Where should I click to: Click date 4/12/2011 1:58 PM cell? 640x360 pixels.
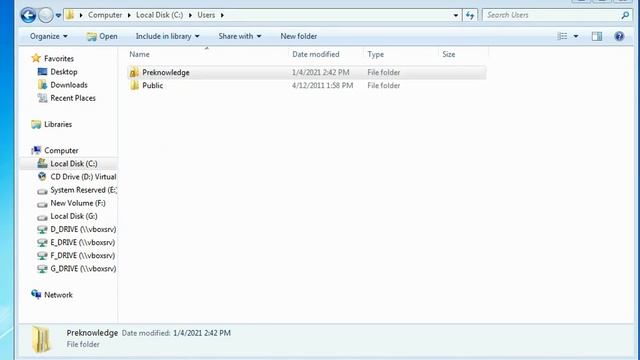(322, 86)
